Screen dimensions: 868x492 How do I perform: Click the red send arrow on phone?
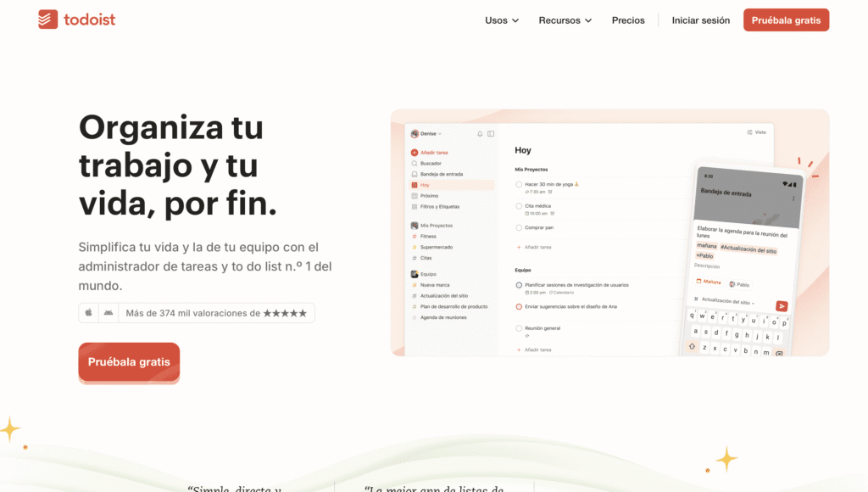(x=782, y=306)
